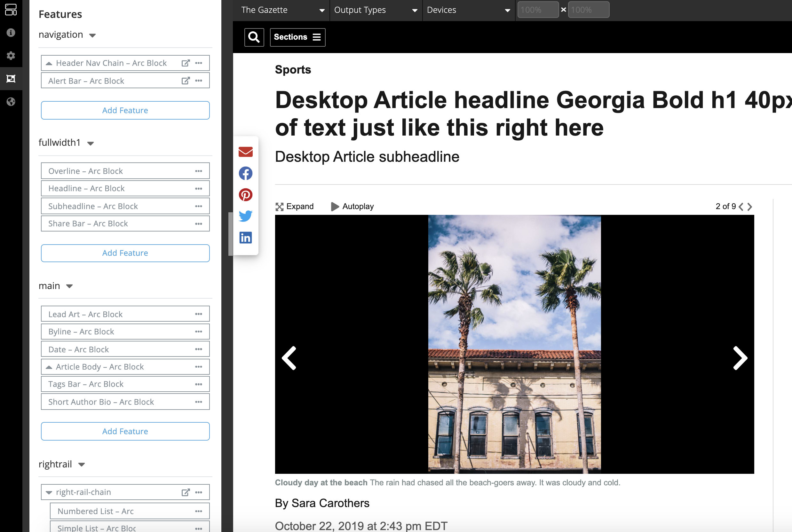Open more options for Subheadline block

199,206
